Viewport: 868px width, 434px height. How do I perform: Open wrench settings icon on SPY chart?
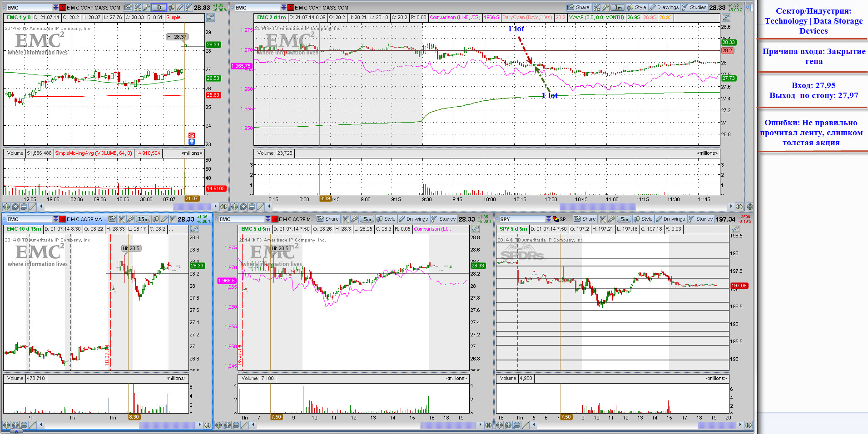coord(611,219)
